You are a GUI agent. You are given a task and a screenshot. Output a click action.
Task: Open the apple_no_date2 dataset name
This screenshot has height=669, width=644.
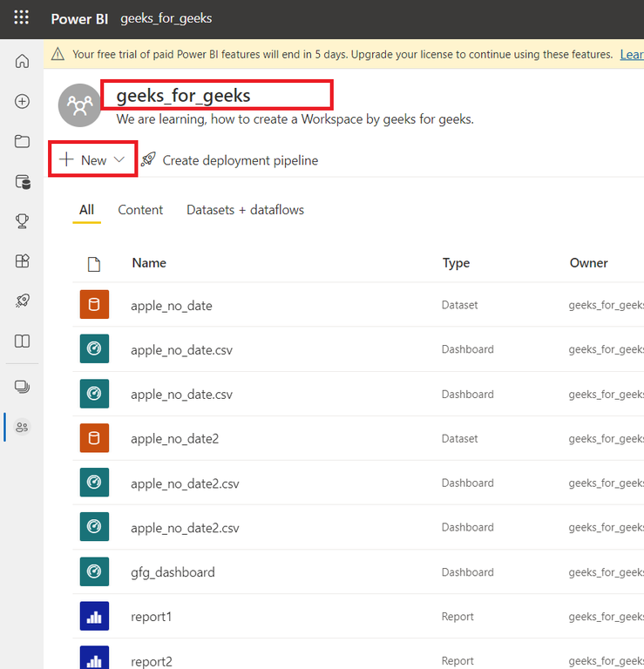175,439
